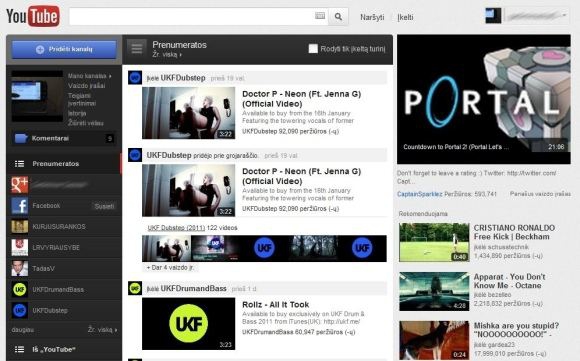The width and height of the screenshot is (580, 361).
Task: Open Apparat - You Don't Know Me title
Action: [x=509, y=281]
